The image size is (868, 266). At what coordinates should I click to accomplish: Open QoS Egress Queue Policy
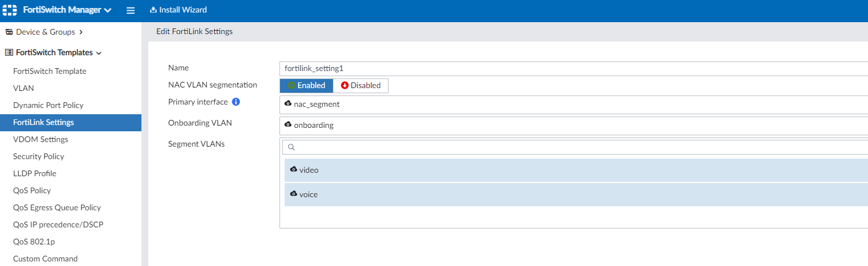(x=57, y=207)
